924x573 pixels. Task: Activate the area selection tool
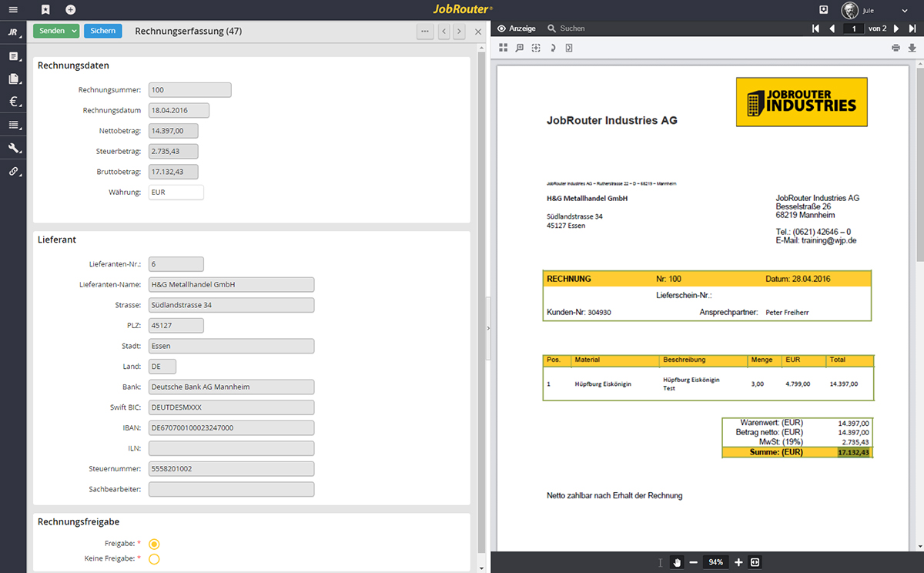coord(537,48)
